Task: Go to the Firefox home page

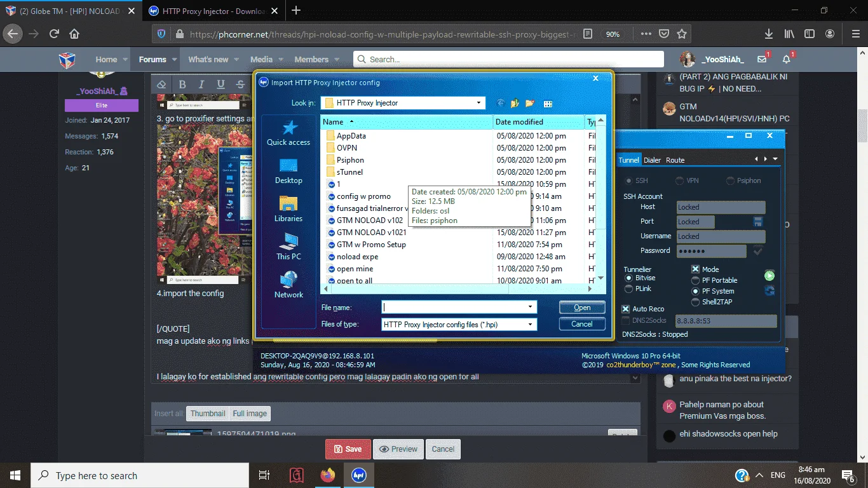Action: tap(74, 34)
